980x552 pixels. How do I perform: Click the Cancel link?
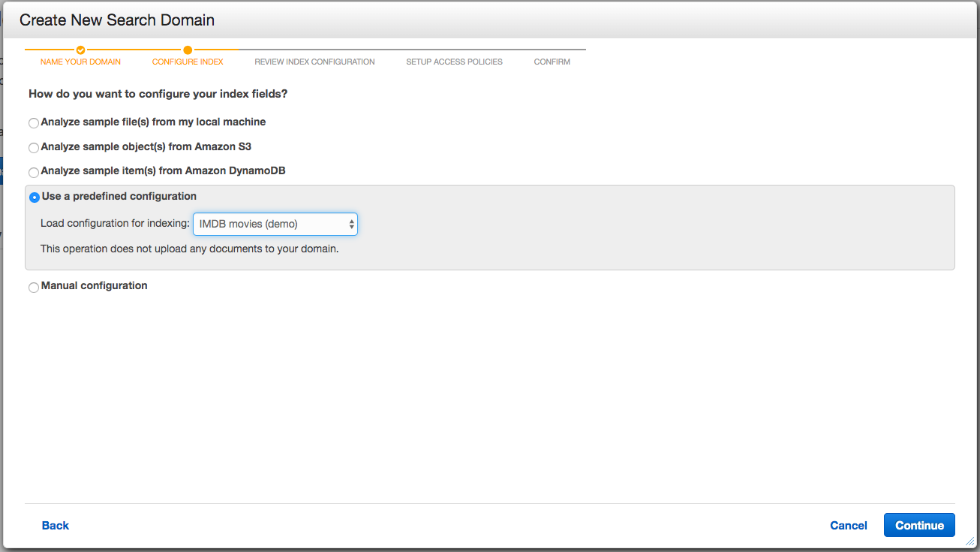tap(848, 526)
